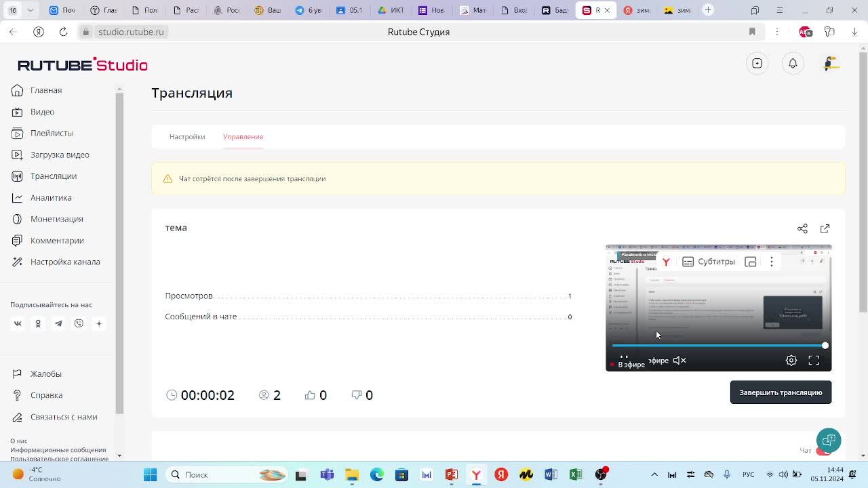
Task: Open Комментарии section
Action: point(47,241)
